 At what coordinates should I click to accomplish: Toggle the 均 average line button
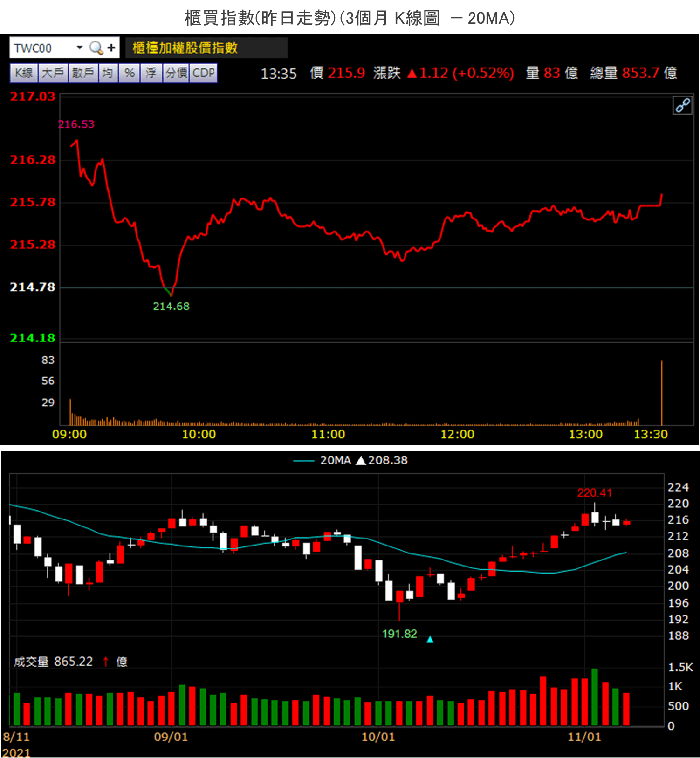108,73
